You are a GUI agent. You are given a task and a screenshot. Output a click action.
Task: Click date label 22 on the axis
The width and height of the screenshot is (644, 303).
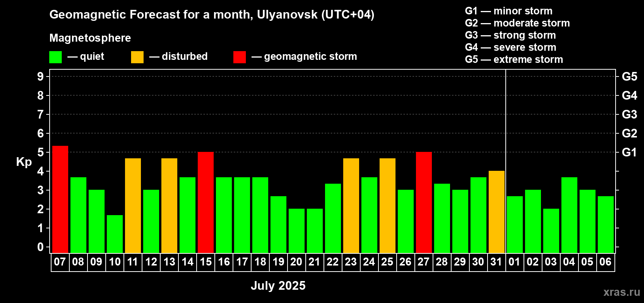333,262
